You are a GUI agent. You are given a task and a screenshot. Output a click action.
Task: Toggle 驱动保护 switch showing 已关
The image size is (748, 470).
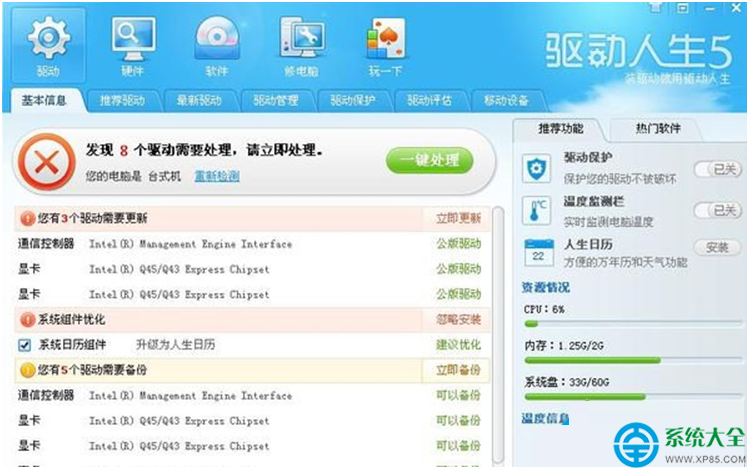coord(718,169)
